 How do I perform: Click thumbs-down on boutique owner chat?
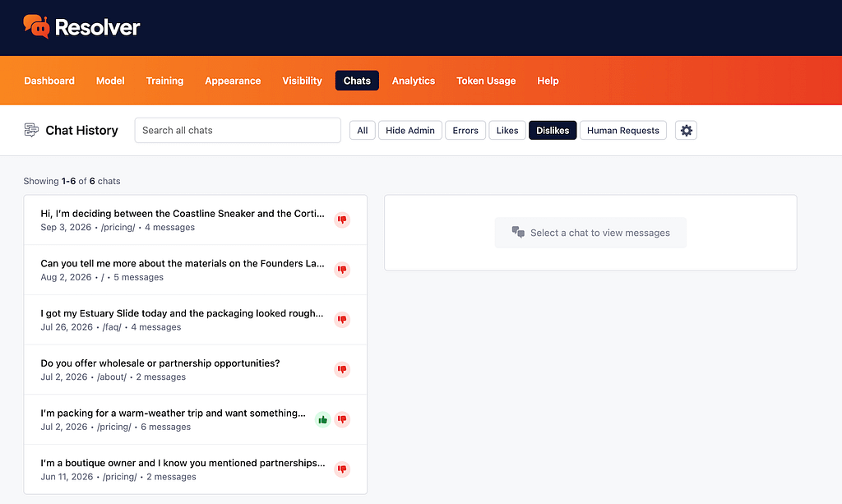tap(342, 469)
